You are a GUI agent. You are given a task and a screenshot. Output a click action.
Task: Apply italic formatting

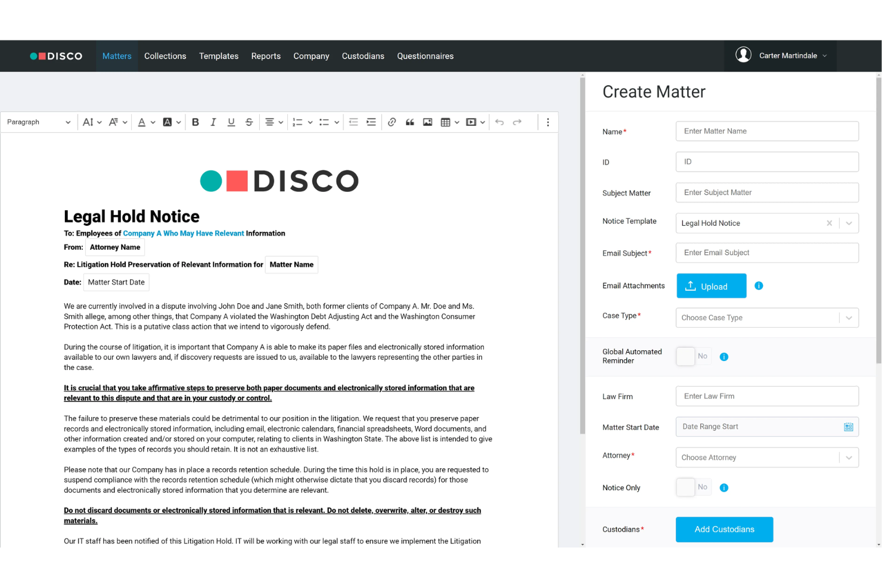213,122
